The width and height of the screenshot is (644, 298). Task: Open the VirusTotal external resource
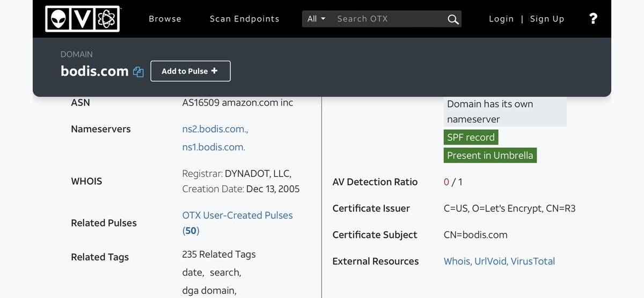[532, 261]
